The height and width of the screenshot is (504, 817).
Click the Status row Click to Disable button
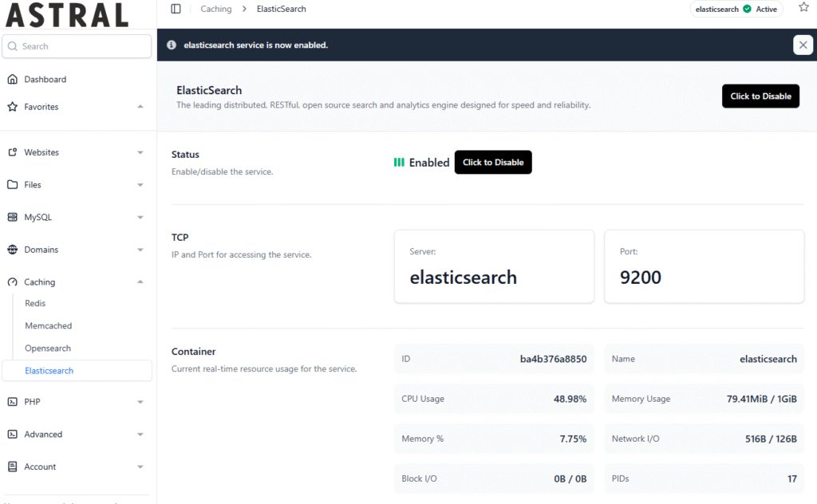pos(493,162)
